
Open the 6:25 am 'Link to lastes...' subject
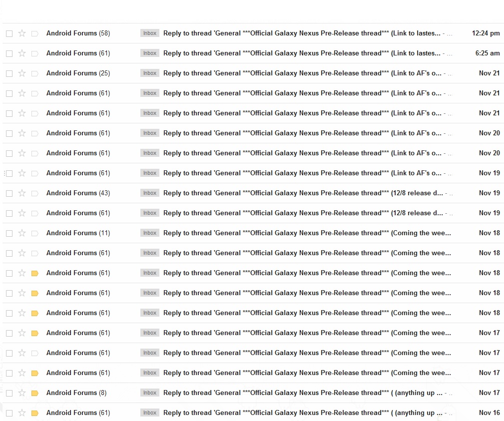point(302,53)
